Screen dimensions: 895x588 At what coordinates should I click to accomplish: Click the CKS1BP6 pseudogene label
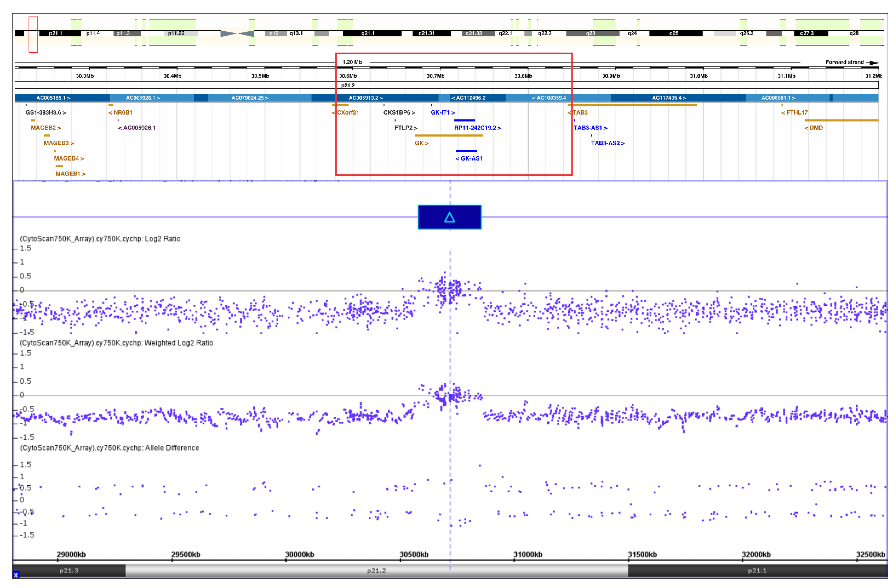coord(399,112)
